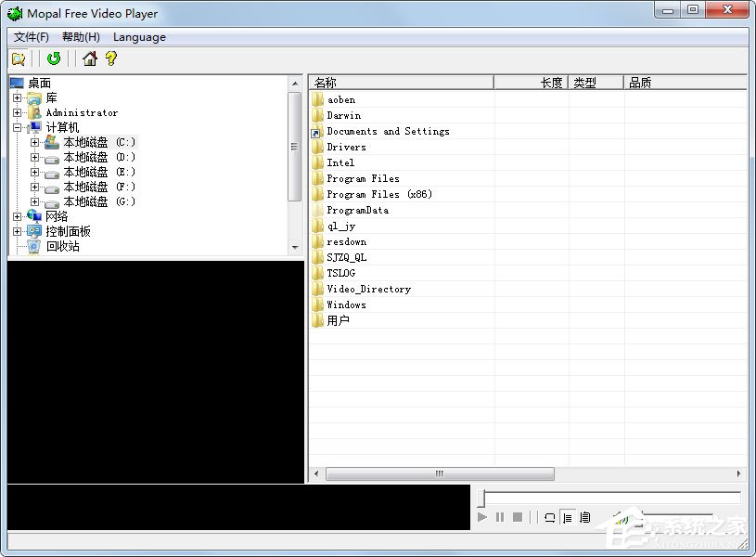
Task: Open the 文件(F) menu
Action: coord(32,37)
